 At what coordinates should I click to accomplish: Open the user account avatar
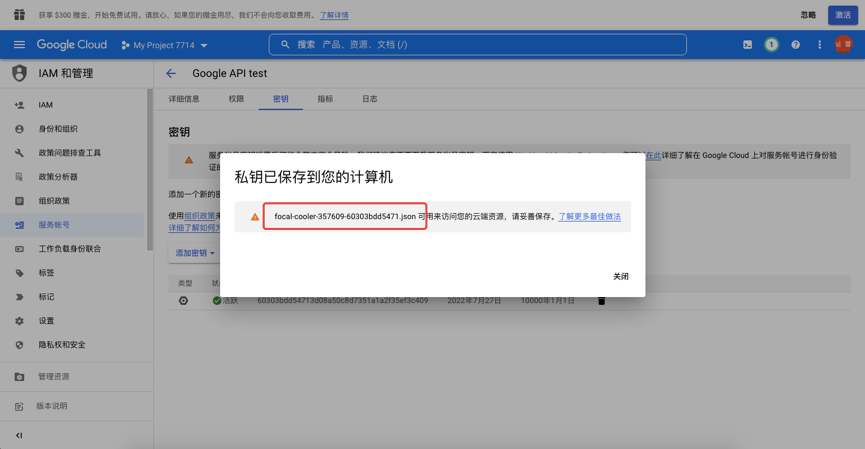click(x=844, y=45)
